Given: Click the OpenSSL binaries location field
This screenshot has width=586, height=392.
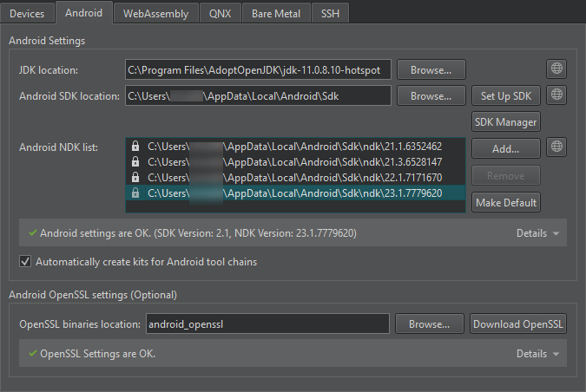Looking at the screenshot, I should pyautogui.click(x=267, y=324).
